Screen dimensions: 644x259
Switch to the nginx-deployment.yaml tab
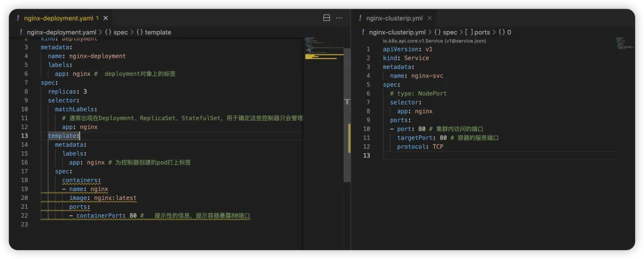(x=58, y=18)
